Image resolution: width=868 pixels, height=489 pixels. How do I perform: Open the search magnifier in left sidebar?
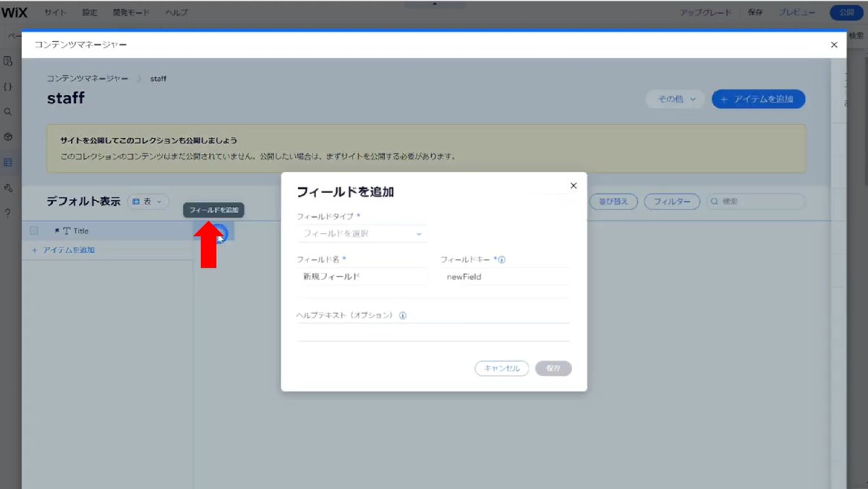(8, 112)
